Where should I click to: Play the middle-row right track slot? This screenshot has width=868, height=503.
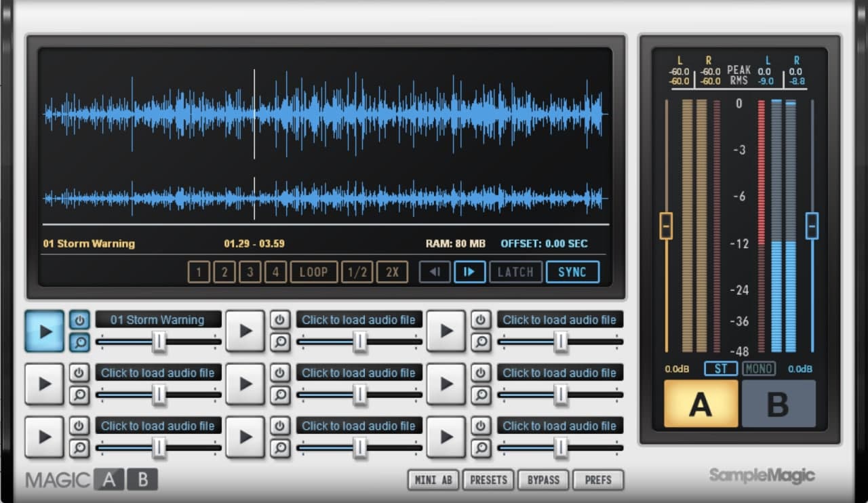[446, 384]
